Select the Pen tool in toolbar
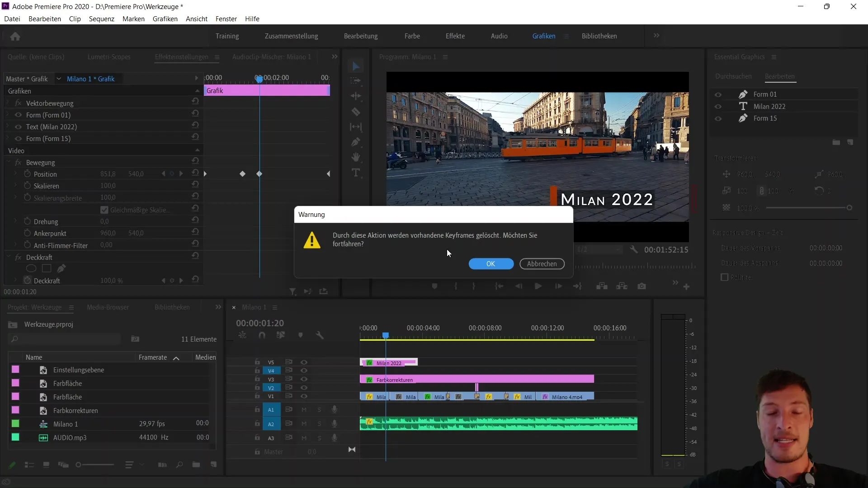Image resolution: width=868 pixels, height=488 pixels. coord(356,142)
